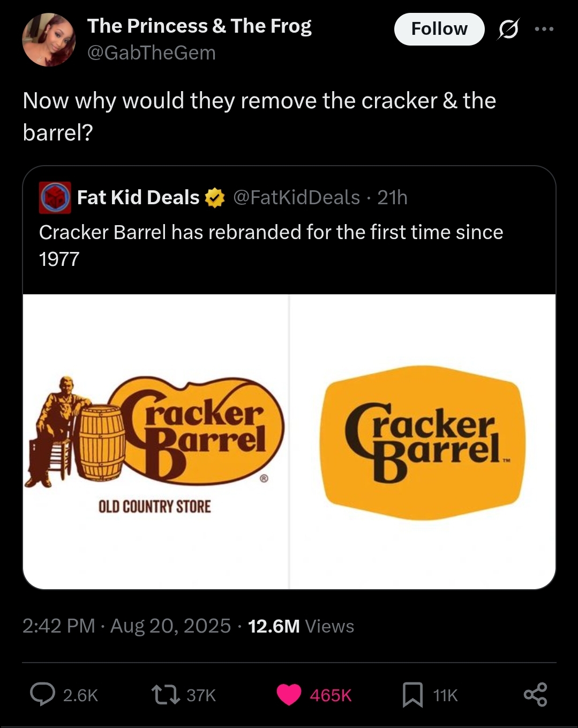The image size is (578, 728).
Task: Toggle the bookmark icon
Action: (x=413, y=695)
